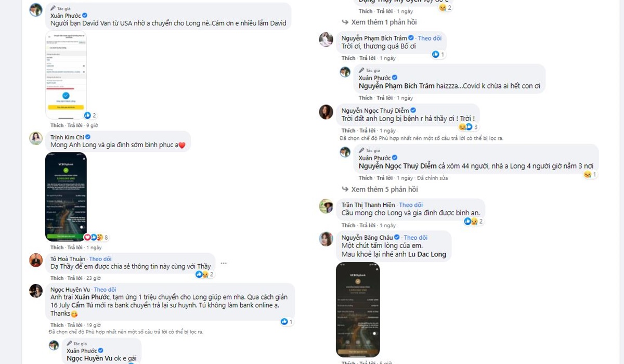Follow Nguyễn Băng Châu via Theo dõi
The height and width of the screenshot is (364, 624).
coord(418,238)
